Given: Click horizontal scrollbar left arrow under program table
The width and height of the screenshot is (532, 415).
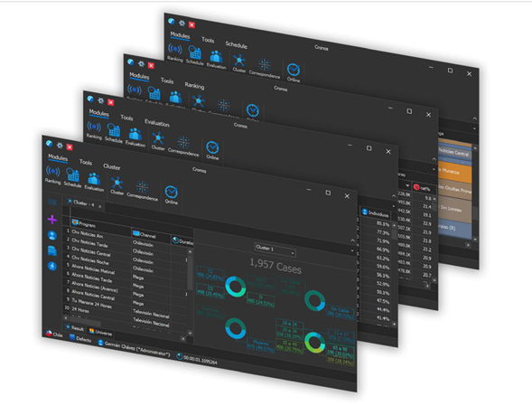Looking at the screenshot, I should (65, 317).
